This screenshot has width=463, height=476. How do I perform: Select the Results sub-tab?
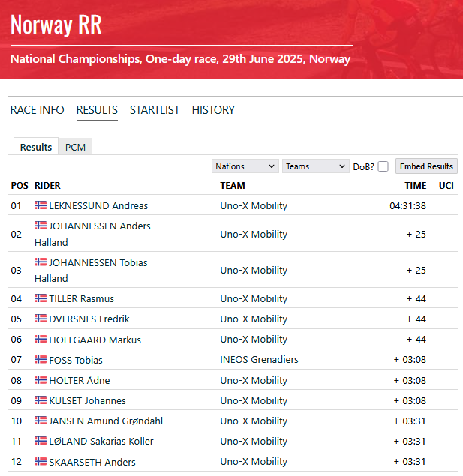(x=36, y=147)
